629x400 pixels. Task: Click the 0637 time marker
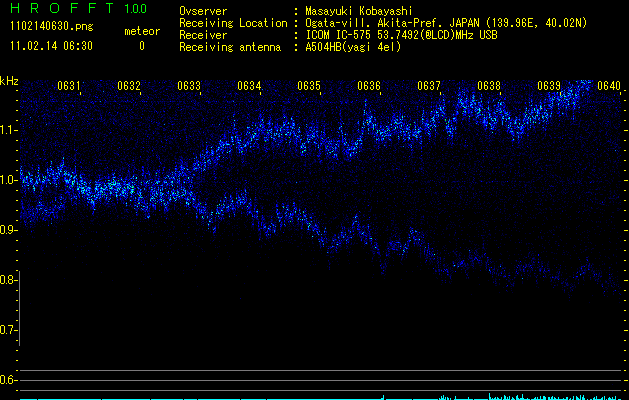point(429,86)
